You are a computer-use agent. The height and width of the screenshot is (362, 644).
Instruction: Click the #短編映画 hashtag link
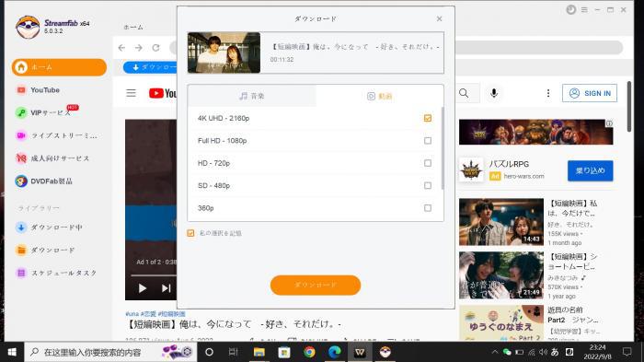(172, 314)
